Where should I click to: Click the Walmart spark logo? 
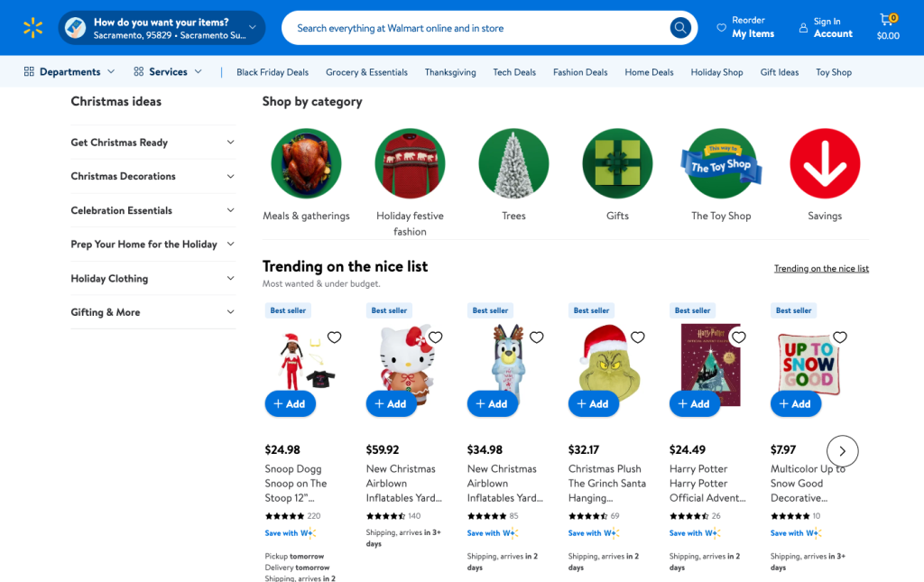click(33, 28)
